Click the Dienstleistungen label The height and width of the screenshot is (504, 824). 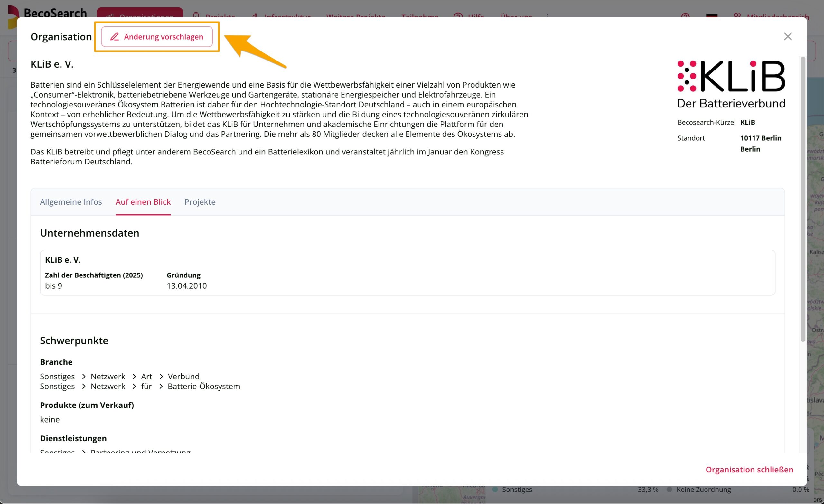73,438
